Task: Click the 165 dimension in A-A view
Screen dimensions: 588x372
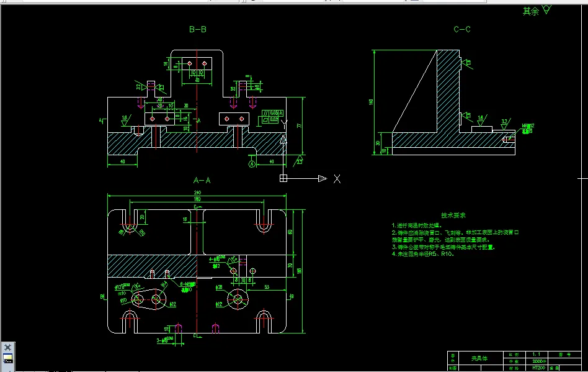Action: (299, 271)
